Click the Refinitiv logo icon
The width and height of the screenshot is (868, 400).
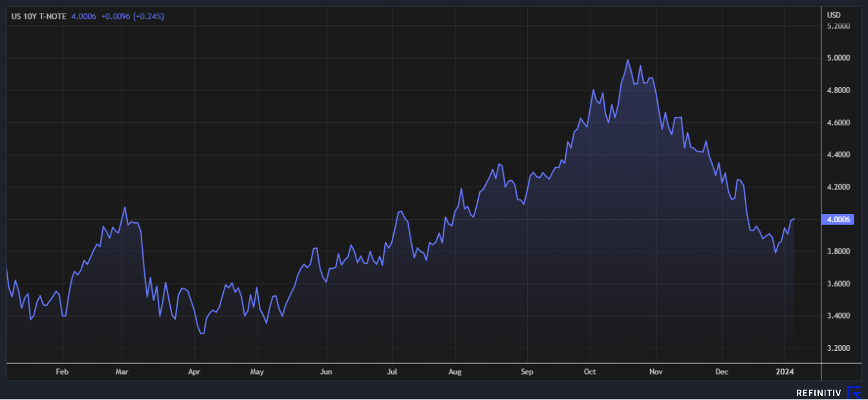[x=854, y=392]
